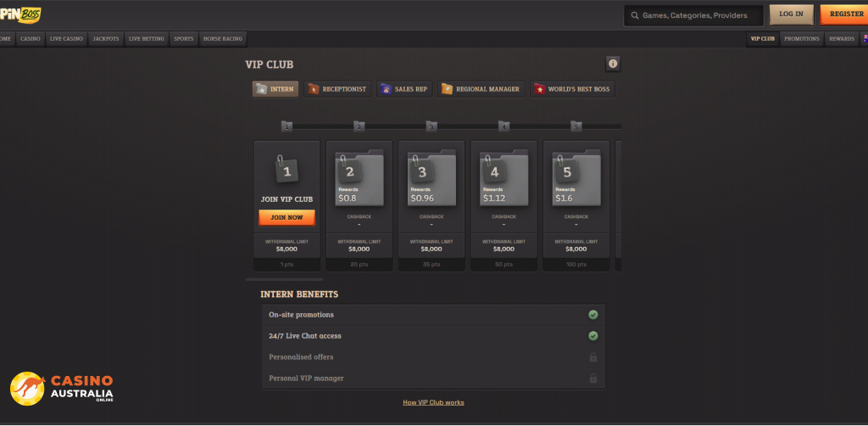
Task: Click the Receptionist tier folder icon
Action: click(x=314, y=88)
